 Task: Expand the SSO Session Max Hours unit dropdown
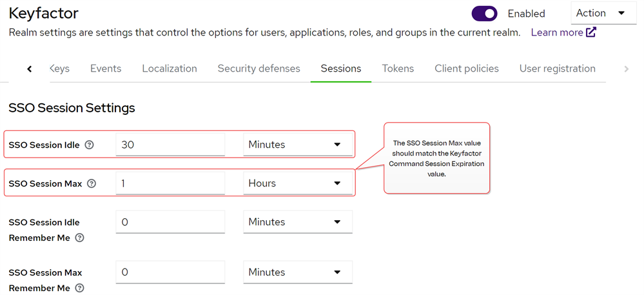click(297, 183)
